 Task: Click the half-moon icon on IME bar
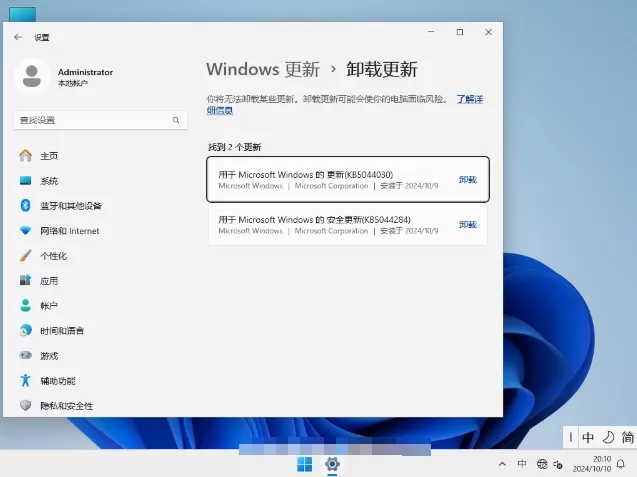[608, 437]
